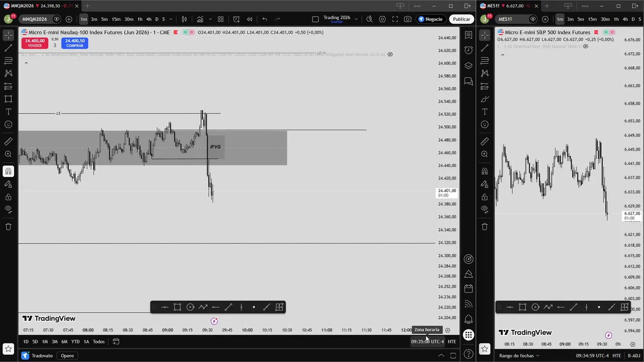Toggle hide all drawings eye in MNQM2026 sidebar
This screenshot has width=644, height=362.
tap(8, 209)
